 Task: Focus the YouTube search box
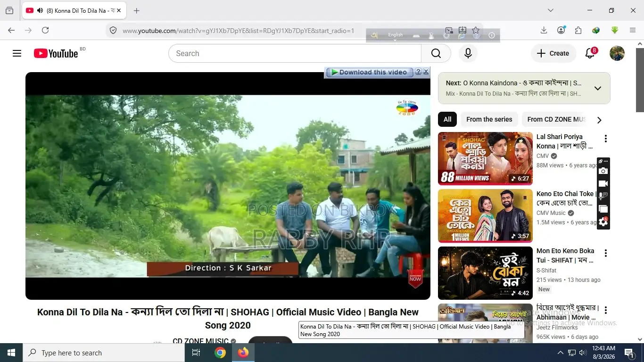click(295, 53)
